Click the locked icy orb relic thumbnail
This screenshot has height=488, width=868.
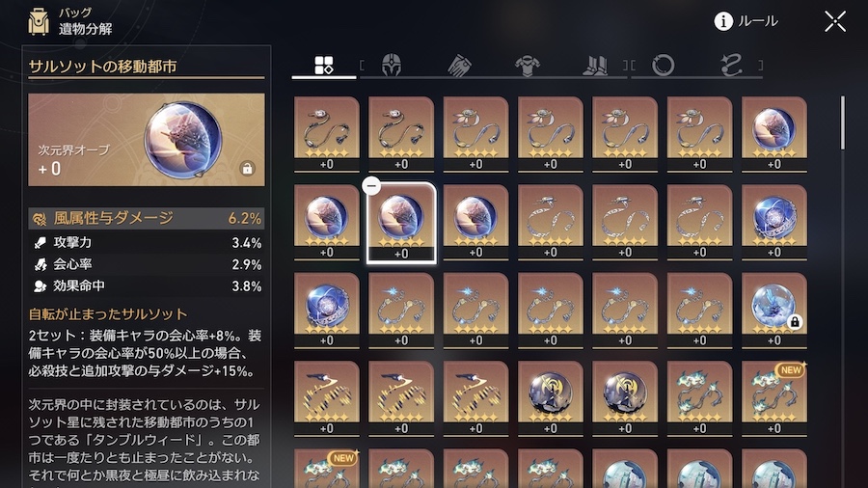[773, 310]
